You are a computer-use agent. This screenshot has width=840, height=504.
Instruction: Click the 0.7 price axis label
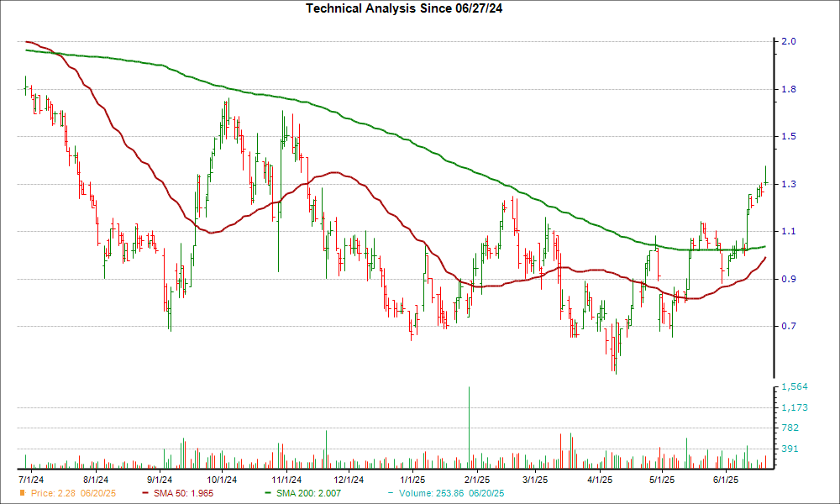click(x=789, y=326)
